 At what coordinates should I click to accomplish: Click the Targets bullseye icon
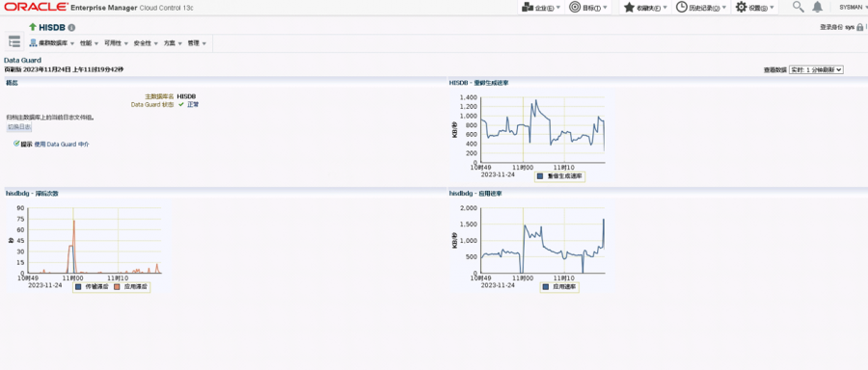tap(575, 8)
